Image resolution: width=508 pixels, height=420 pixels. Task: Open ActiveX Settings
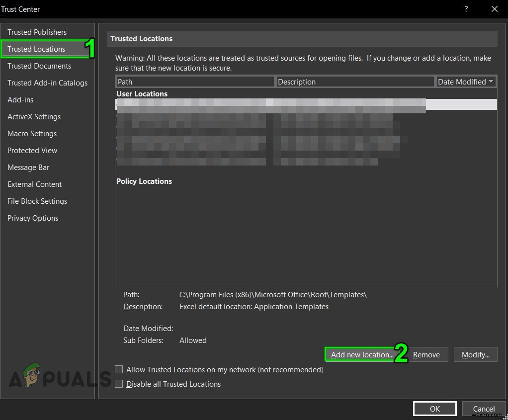[34, 117]
